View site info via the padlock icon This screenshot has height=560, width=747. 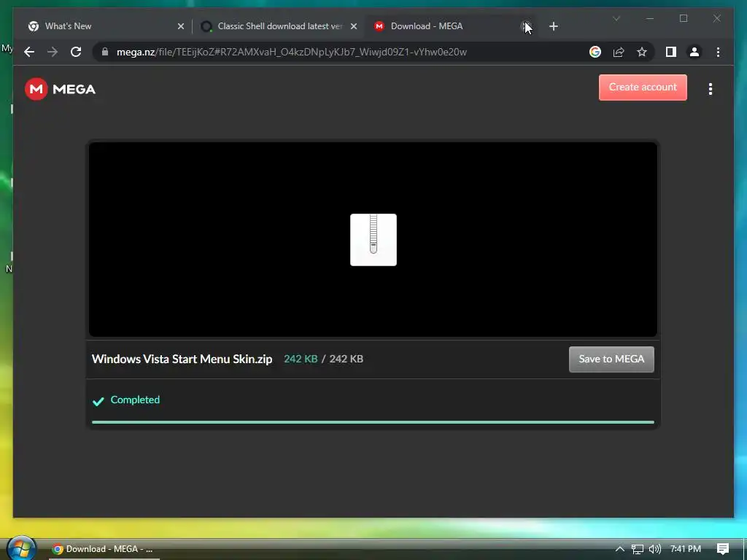[105, 52]
